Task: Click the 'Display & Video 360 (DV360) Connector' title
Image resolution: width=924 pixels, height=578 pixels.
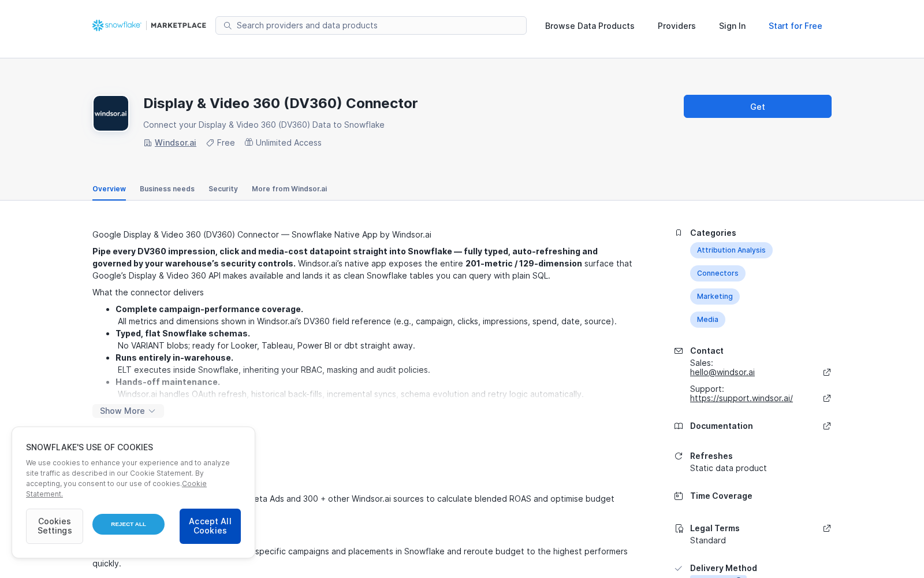Action: pyautogui.click(x=281, y=103)
